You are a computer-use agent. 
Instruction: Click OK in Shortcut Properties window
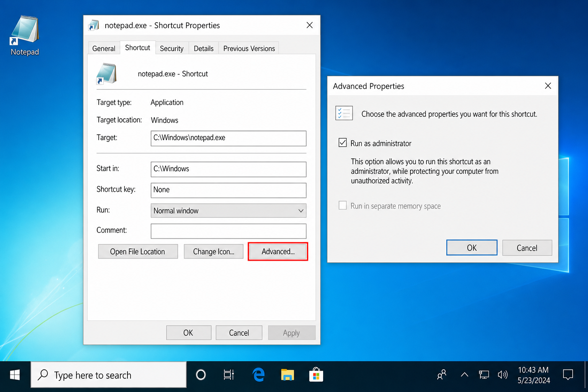coord(188,333)
